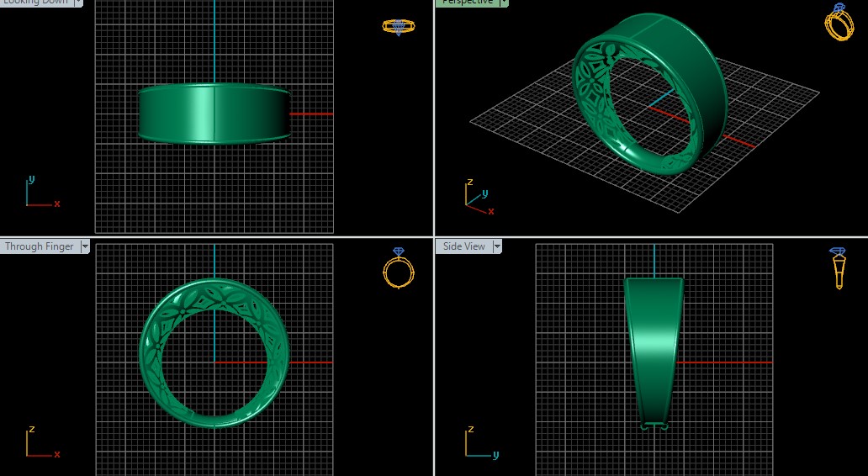The width and height of the screenshot is (868, 476).
Task: Open the Perspective viewport dropdown arrow
Action: point(503,3)
